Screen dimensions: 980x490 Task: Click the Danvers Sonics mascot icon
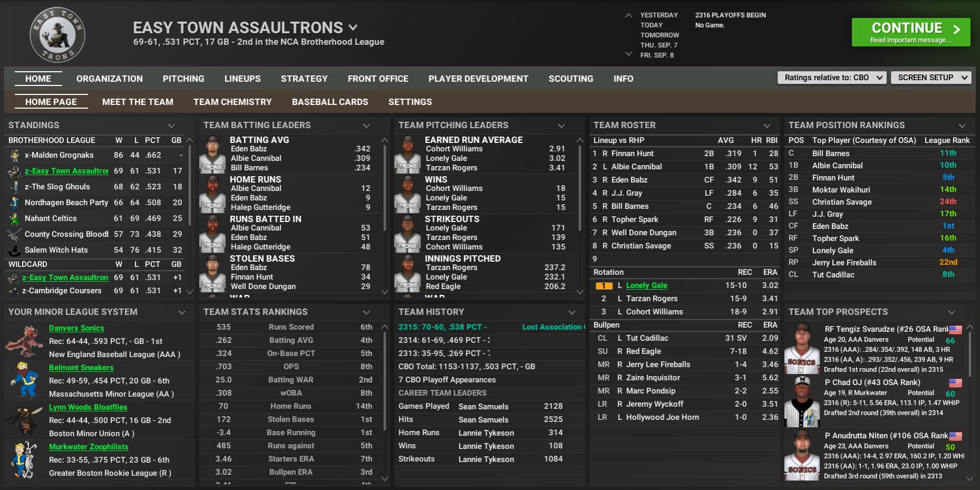click(x=24, y=341)
